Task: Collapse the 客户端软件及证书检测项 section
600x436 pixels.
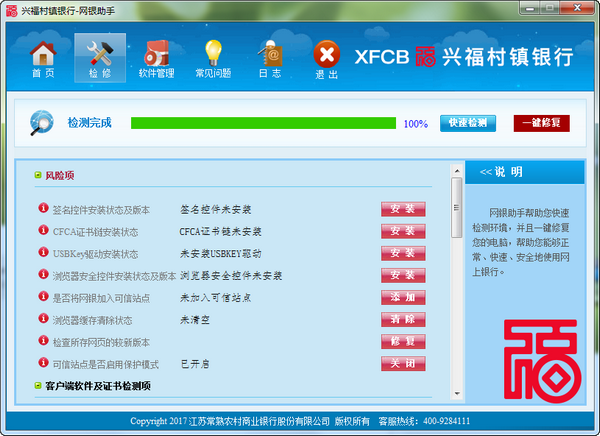Action: (x=38, y=385)
